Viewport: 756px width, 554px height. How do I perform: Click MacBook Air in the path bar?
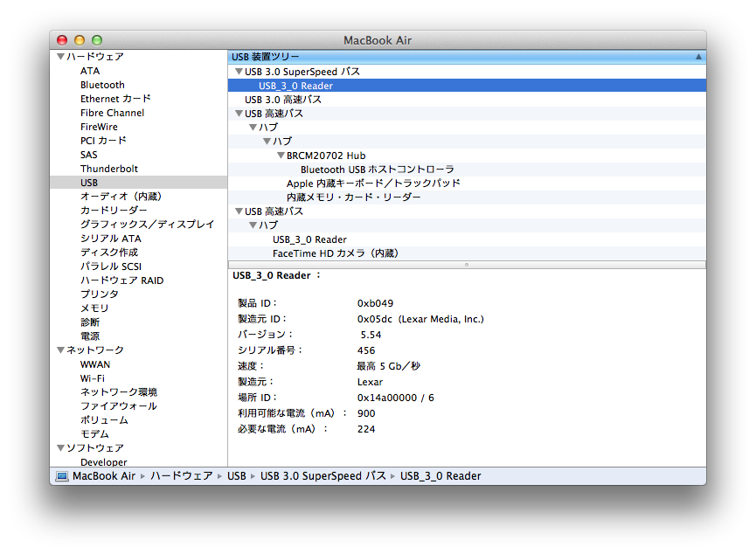[104, 476]
